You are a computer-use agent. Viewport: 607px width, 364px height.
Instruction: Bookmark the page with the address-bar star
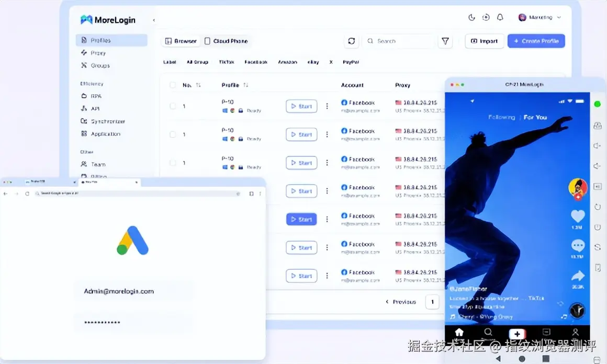[x=238, y=194]
